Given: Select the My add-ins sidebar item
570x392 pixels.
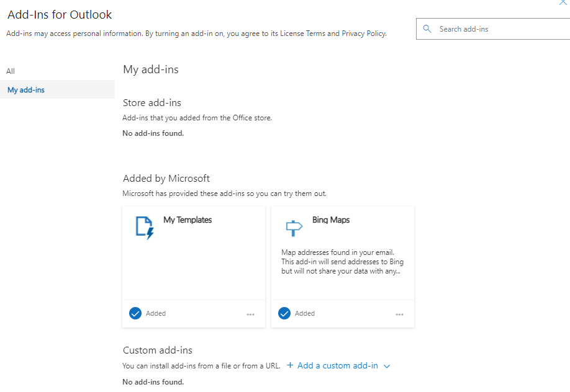Looking at the screenshot, I should tap(58, 90).
